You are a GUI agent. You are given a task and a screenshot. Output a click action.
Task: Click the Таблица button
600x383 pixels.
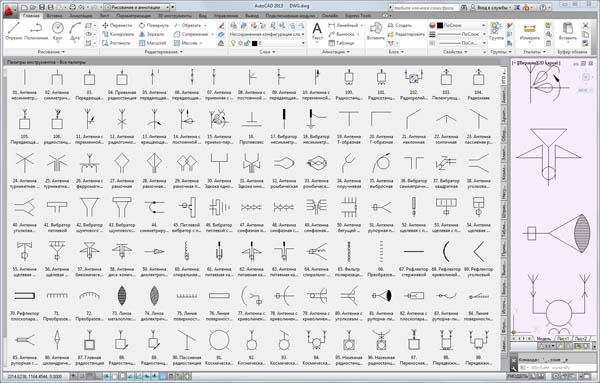point(341,43)
